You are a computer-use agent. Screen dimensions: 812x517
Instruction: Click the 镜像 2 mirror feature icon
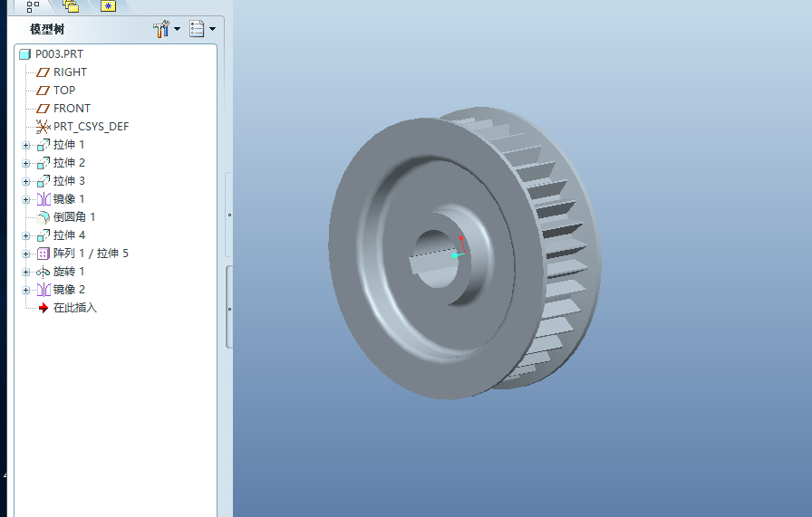pyautogui.click(x=43, y=290)
